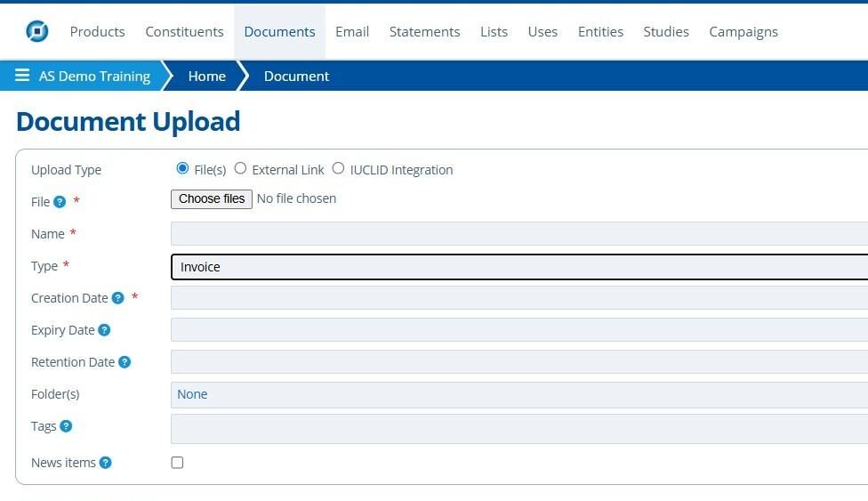
Task: Click into the Name input field
Action: tap(519, 233)
